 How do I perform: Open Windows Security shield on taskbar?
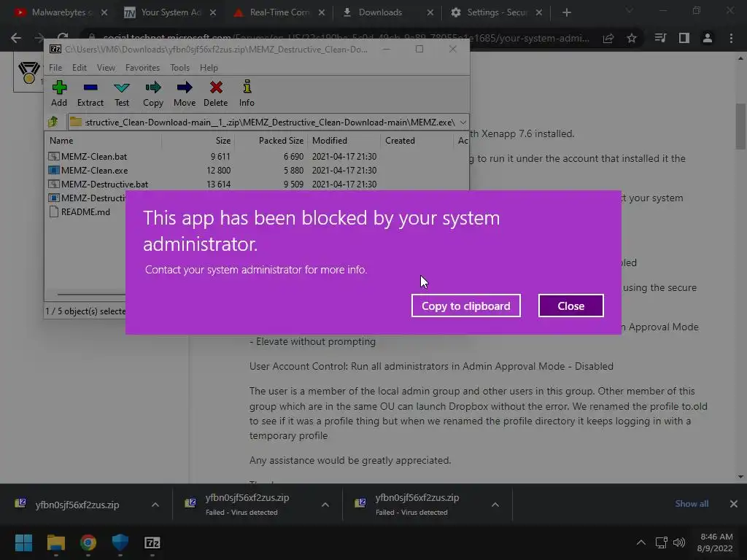click(x=120, y=542)
